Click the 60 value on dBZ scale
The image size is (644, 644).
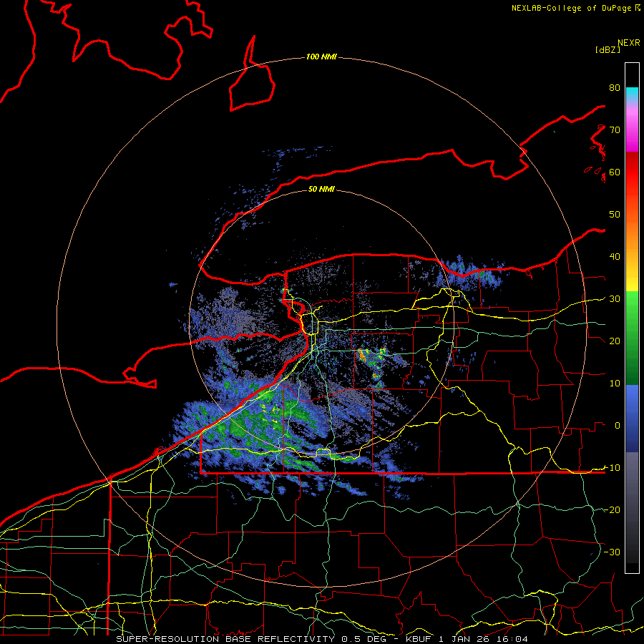coord(615,172)
